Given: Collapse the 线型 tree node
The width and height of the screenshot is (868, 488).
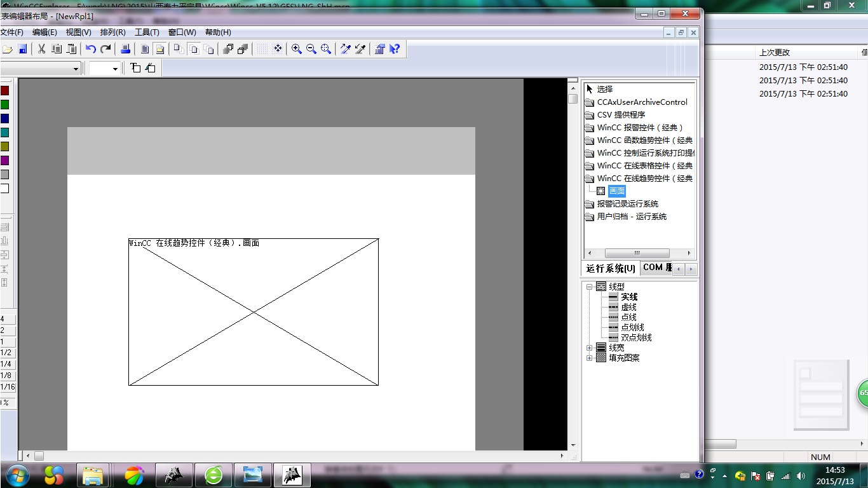Looking at the screenshot, I should click(589, 287).
